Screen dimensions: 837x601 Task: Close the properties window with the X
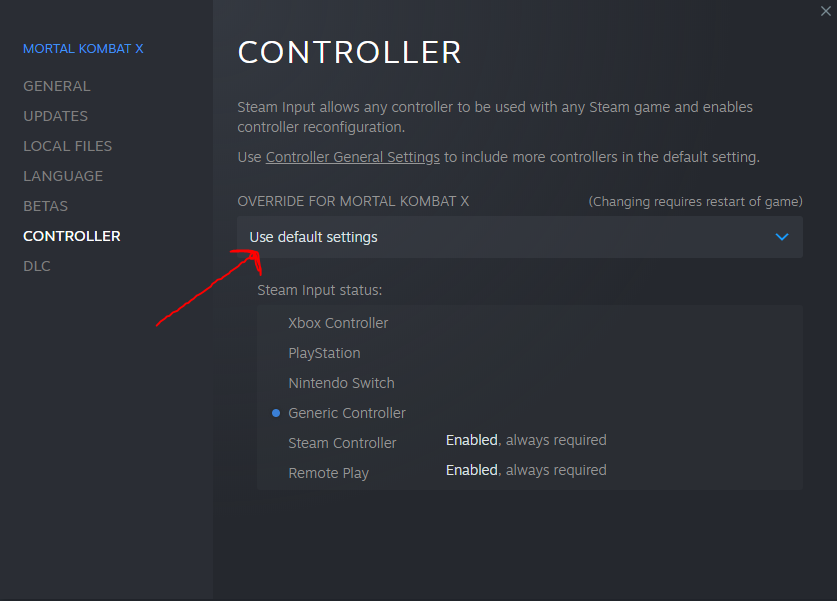(x=825, y=11)
